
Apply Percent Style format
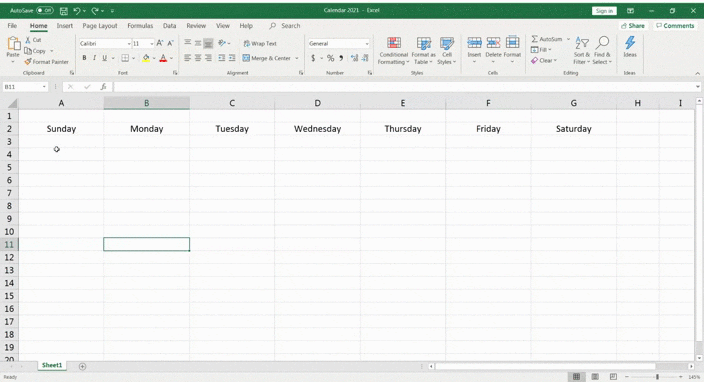tap(330, 58)
